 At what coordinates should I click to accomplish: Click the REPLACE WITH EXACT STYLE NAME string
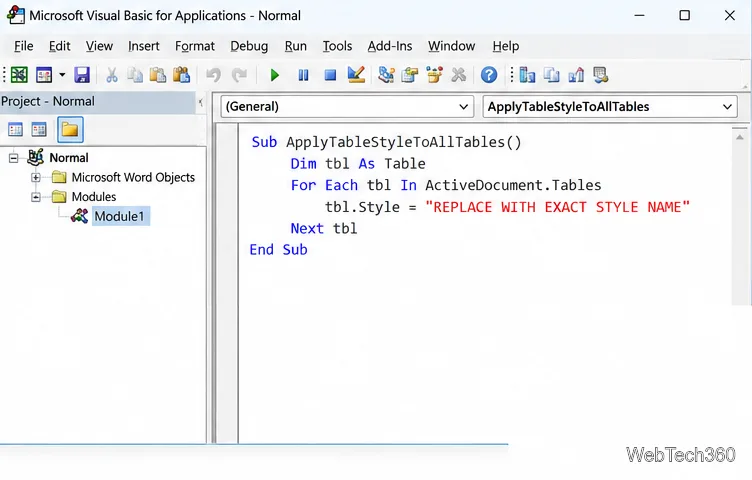[x=557, y=207]
